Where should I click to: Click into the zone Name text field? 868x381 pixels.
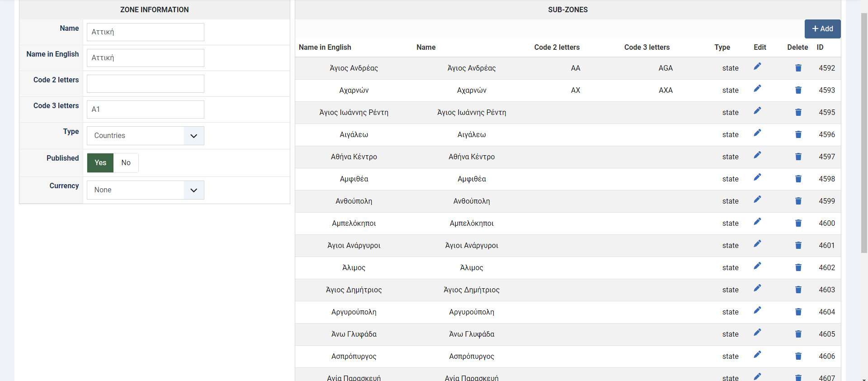click(x=145, y=32)
